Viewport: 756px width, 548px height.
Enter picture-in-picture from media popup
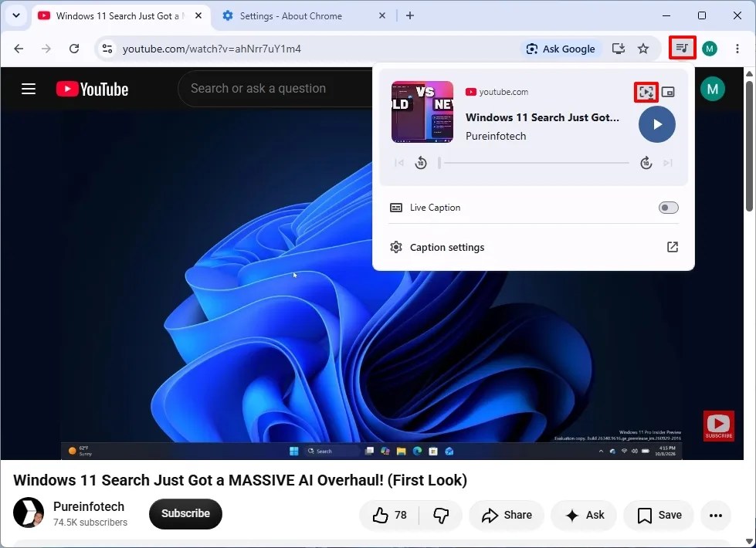point(668,92)
